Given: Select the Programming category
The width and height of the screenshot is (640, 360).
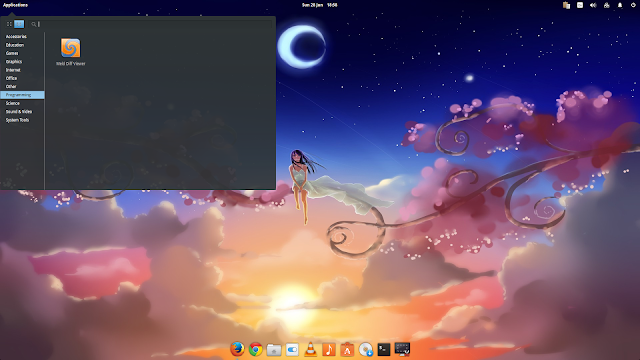Looking at the screenshot, I should tap(22, 95).
